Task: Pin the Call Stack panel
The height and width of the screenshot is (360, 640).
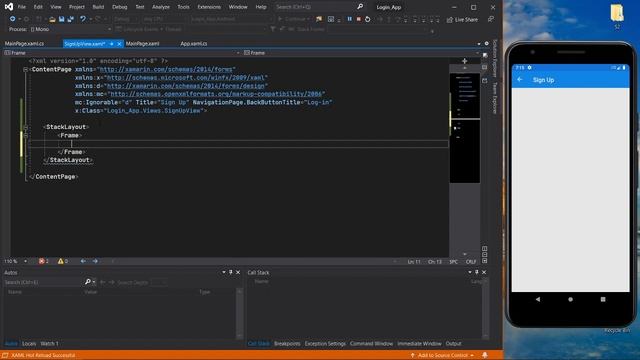Action: (477, 272)
